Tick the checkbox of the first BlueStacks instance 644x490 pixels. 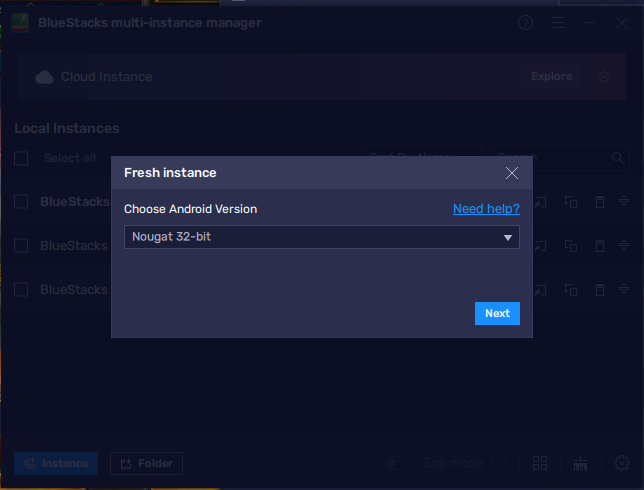click(21, 201)
